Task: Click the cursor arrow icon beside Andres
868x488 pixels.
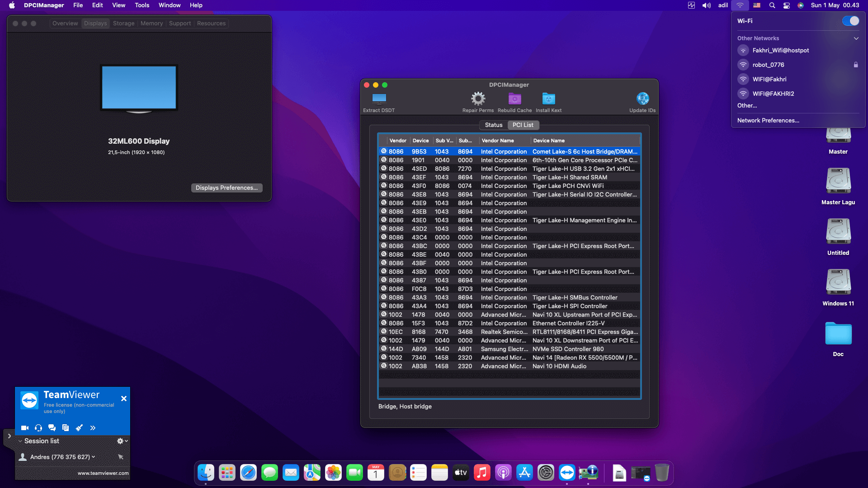Action: pos(121,457)
